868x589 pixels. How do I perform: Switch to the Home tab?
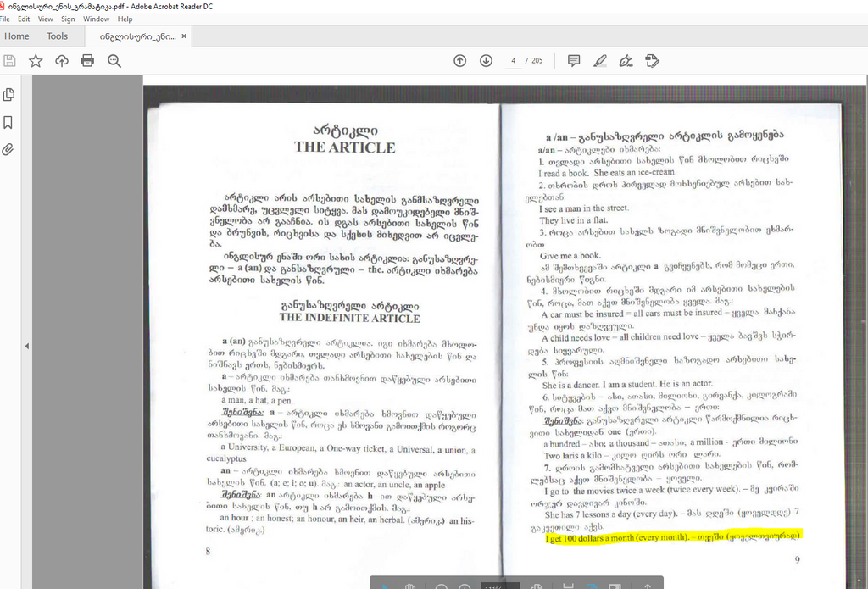[x=17, y=36]
